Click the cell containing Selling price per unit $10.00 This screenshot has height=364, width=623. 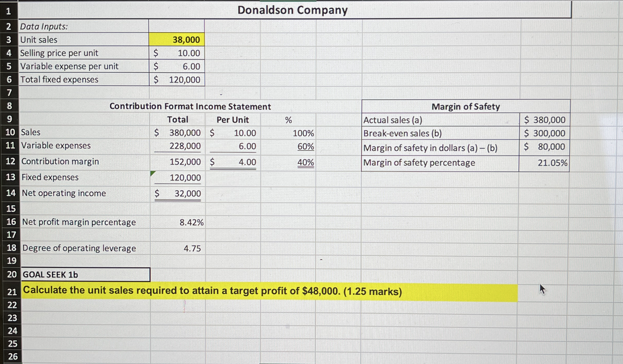tap(177, 53)
